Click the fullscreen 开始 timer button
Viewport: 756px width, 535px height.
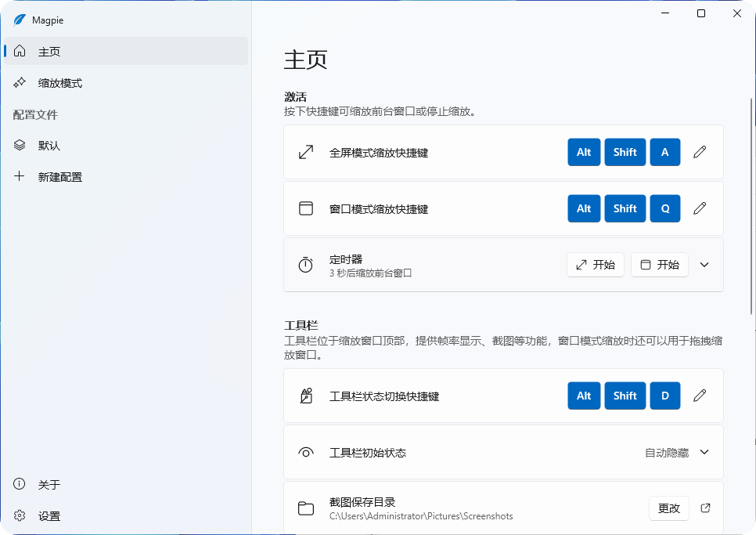pos(595,265)
